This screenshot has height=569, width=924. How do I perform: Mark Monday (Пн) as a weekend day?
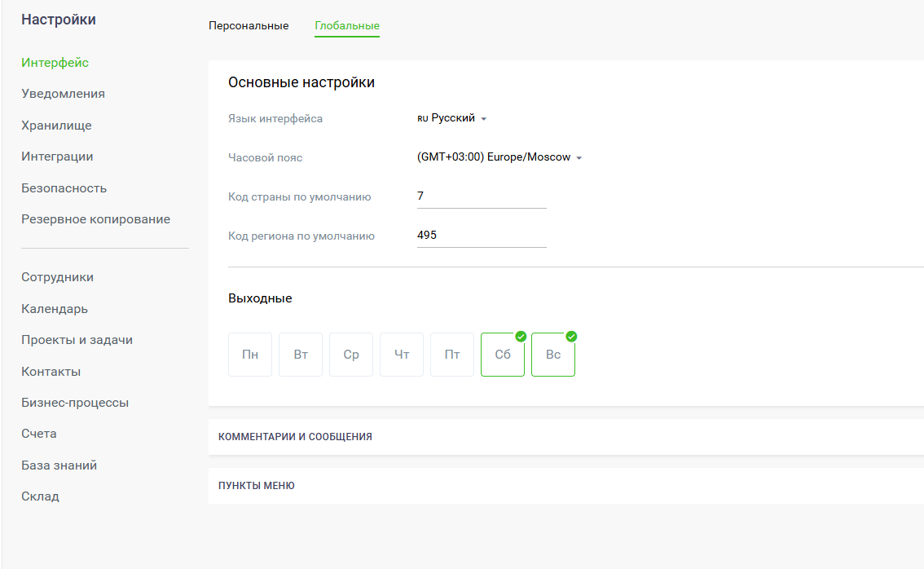click(x=250, y=355)
